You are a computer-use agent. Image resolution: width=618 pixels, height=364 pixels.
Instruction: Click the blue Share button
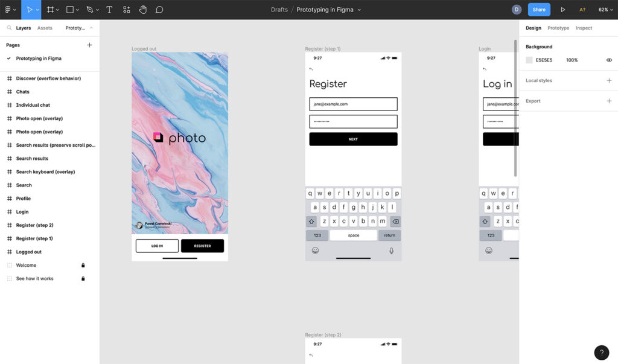[x=539, y=10]
